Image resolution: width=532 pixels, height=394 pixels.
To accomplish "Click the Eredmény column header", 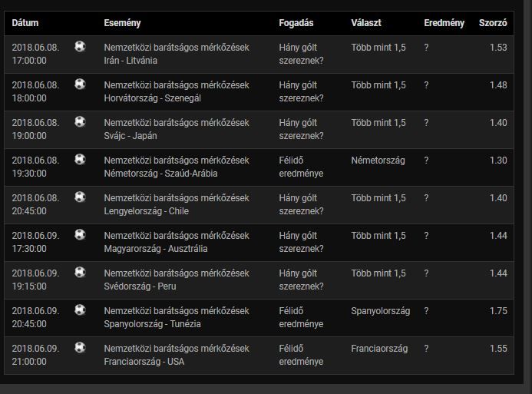I will [x=444, y=23].
